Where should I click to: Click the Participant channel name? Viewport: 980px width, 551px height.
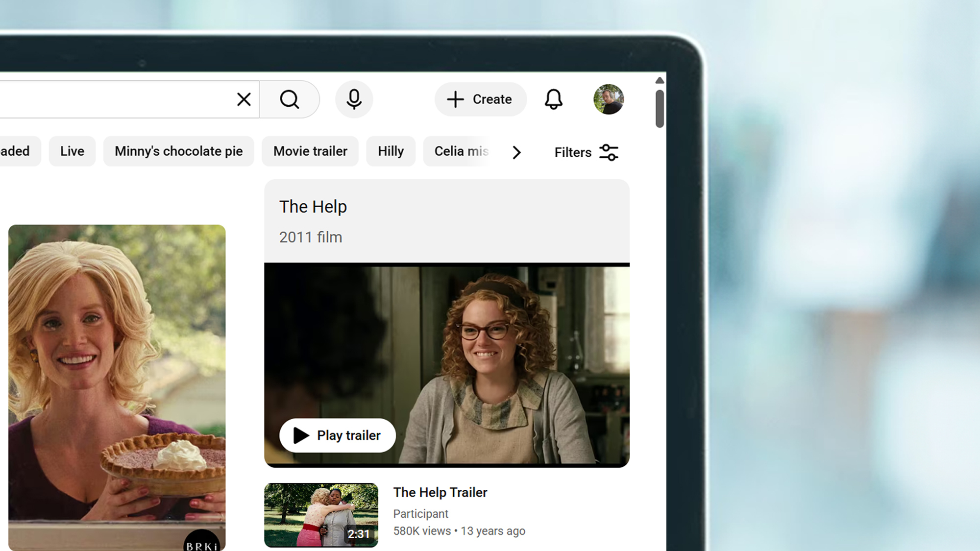[x=420, y=513]
